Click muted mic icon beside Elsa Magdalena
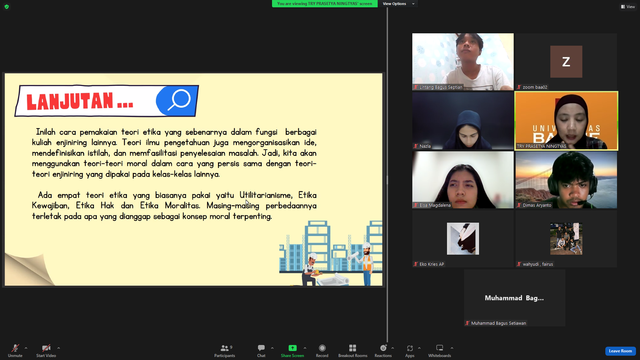This screenshot has height=360, width=640. point(416,205)
